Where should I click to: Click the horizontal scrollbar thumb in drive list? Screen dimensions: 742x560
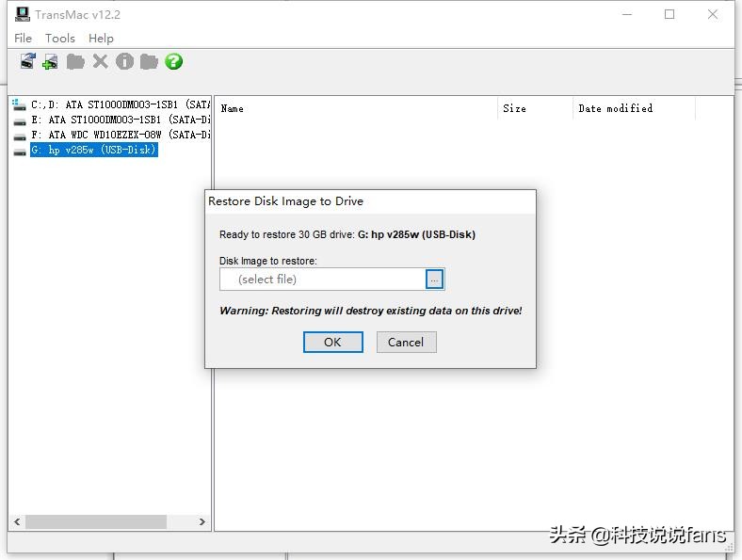96,521
